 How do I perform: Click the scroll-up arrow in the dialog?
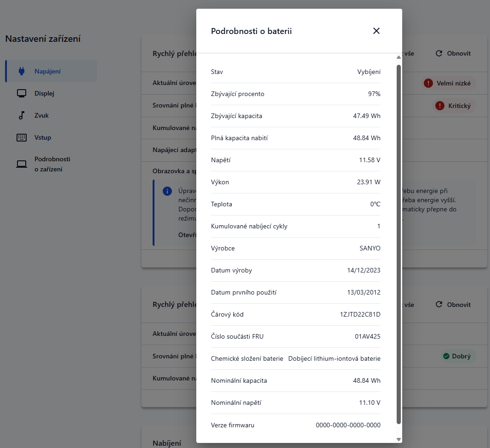point(399,57)
